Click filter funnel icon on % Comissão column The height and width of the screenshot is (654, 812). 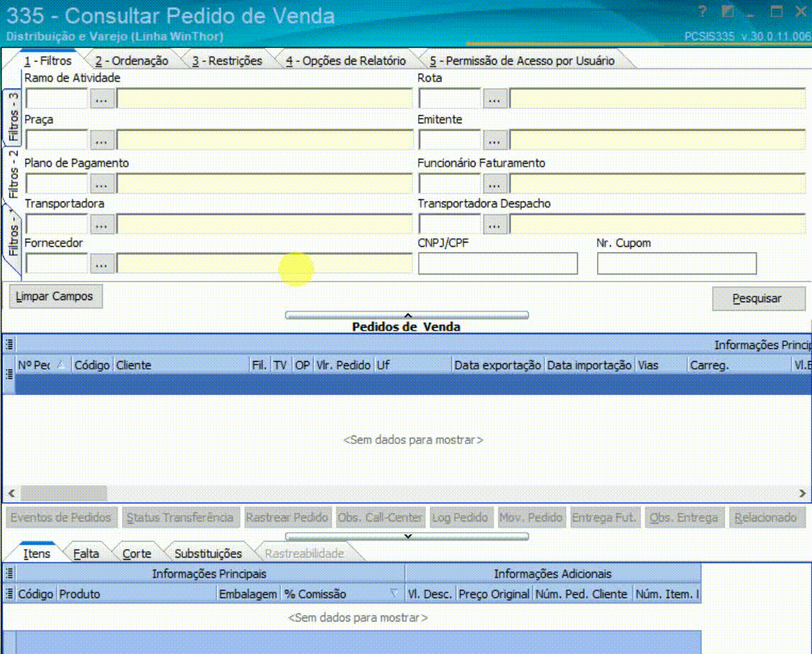(394, 594)
